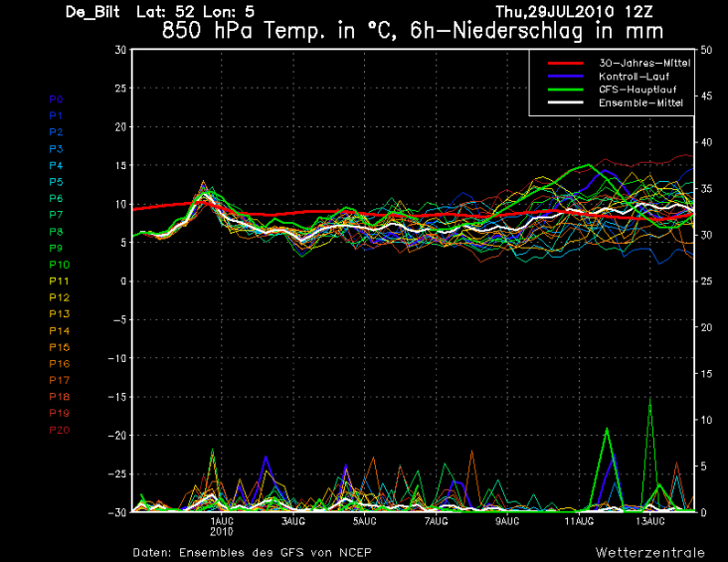Click the P1 ensemble member label
Image resolution: width=728 pixels, height=562 pixels.
click(56, 115)
